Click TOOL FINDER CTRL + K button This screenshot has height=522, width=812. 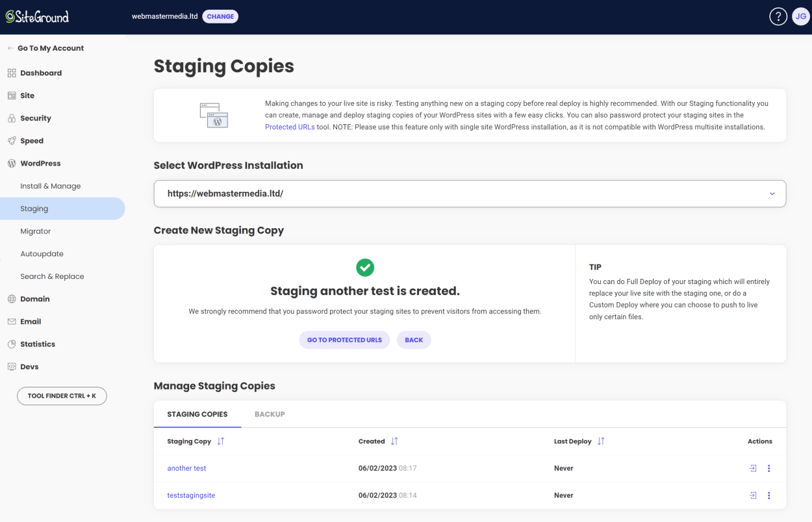62,396
